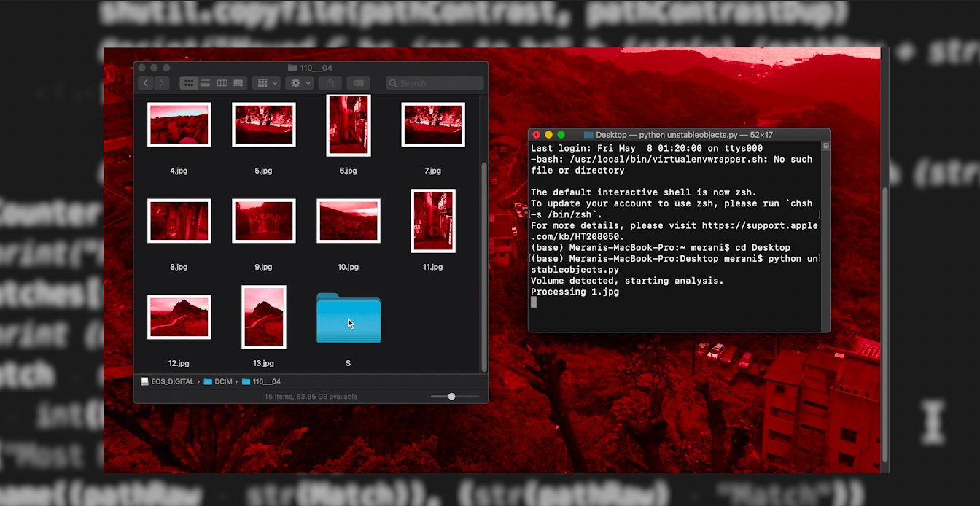Viewport: 980px width, 506px height.
Task: Maximize the Terminal window with green button
Action: 561,135
